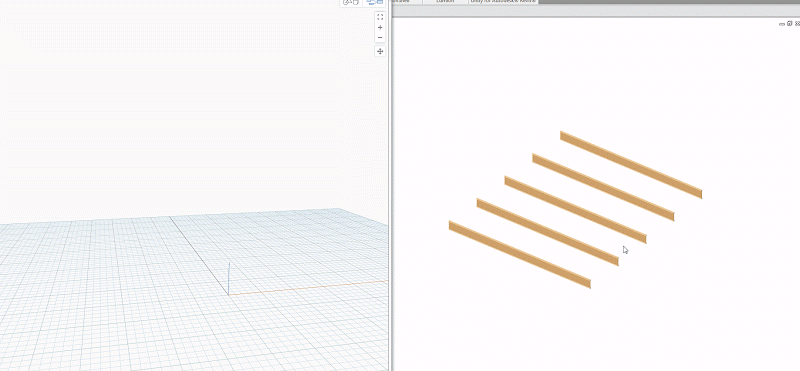This screenshot has width=800, height=371.
Task: Click the orange horizontal axis line
Action: (308, 287)
